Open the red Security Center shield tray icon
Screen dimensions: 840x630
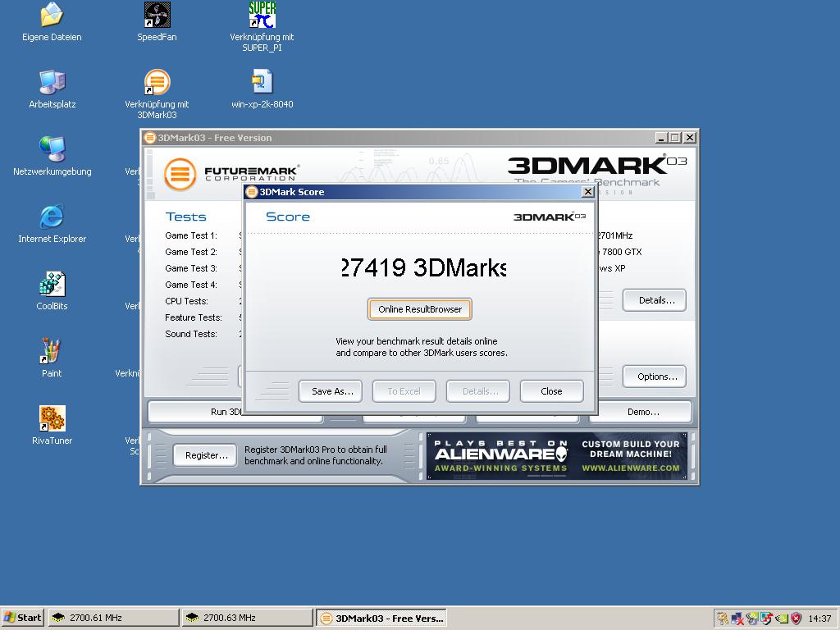pyautogui.click(x=796, y=619)
